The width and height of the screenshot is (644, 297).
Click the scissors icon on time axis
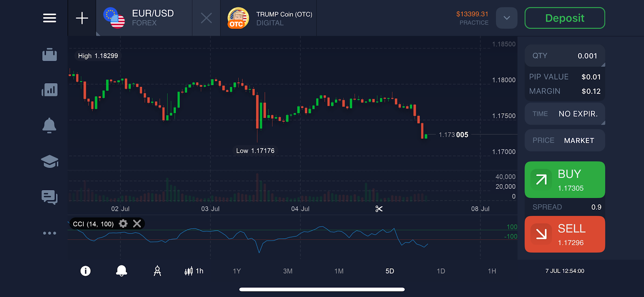point(379,209)
